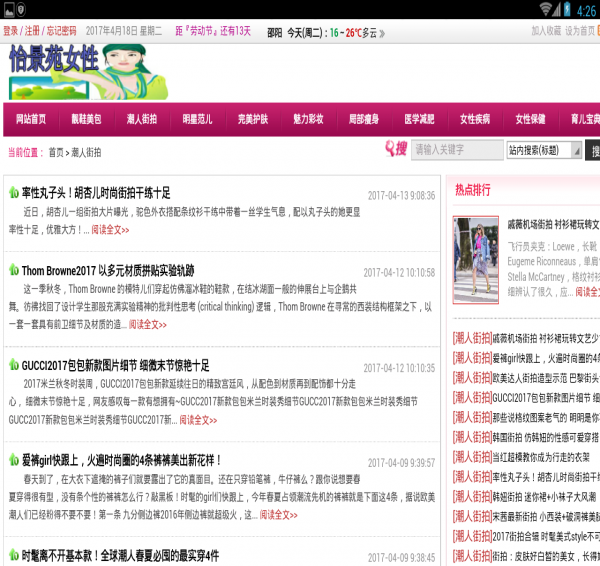
Task: Click 潮人街拍 in the breadcrumb
Action: 86,152
